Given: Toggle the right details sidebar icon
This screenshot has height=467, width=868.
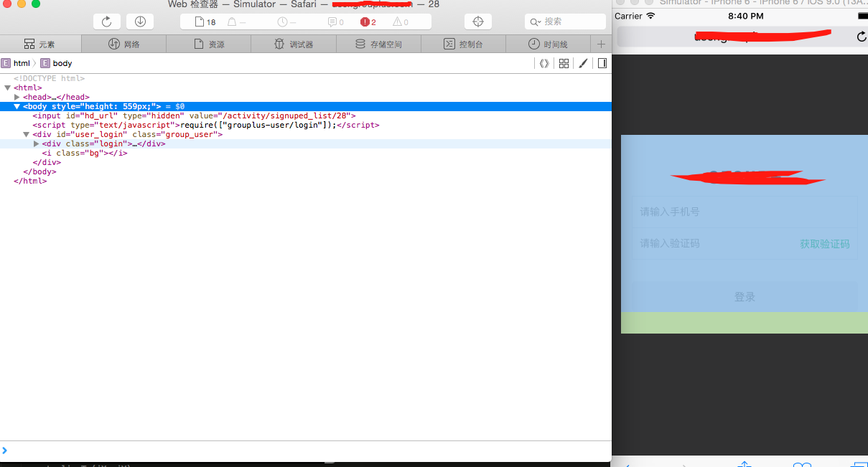Looking at the screenshot, I should click(x=602, y=63).
